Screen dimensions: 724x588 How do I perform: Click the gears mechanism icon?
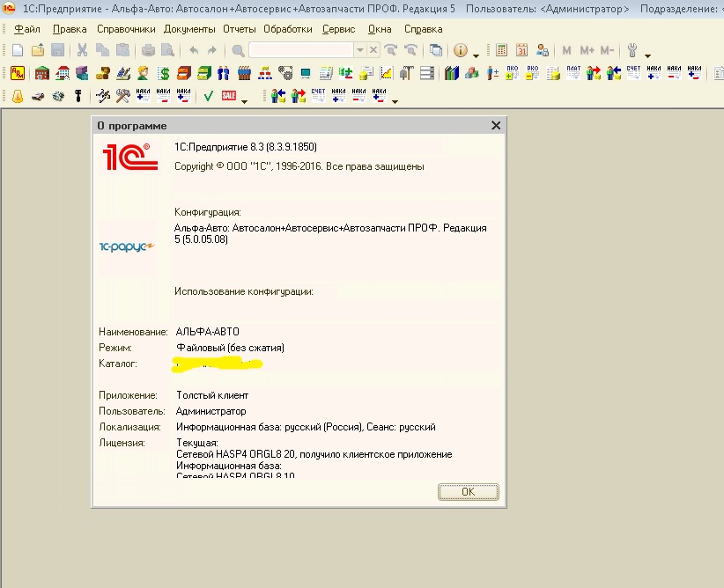pos(284,73)
